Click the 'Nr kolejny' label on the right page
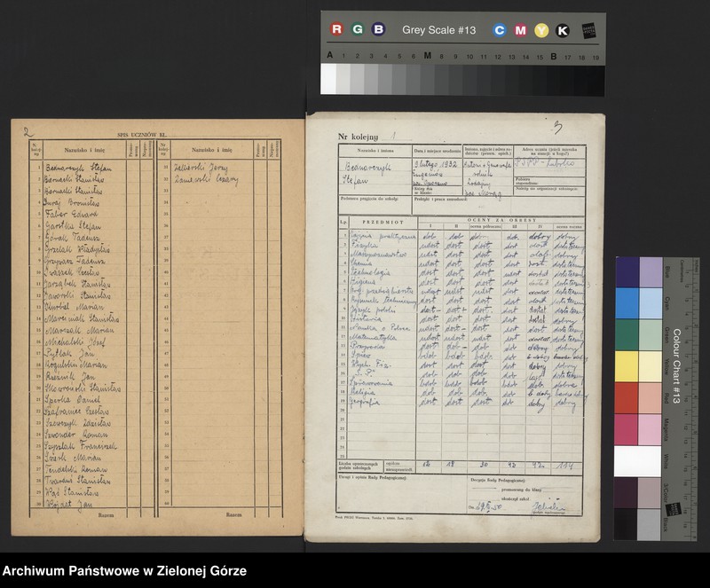The height and width of the screenshot is (588, 710). coord(358,137)
